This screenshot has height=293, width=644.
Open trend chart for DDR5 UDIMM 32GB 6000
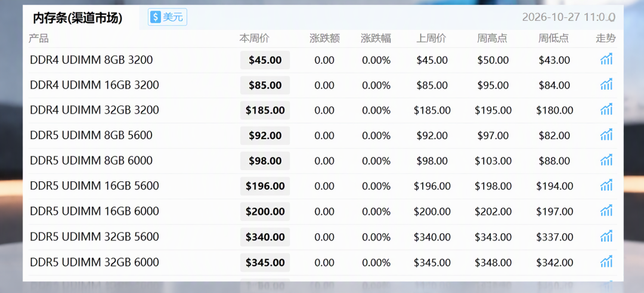606,262
